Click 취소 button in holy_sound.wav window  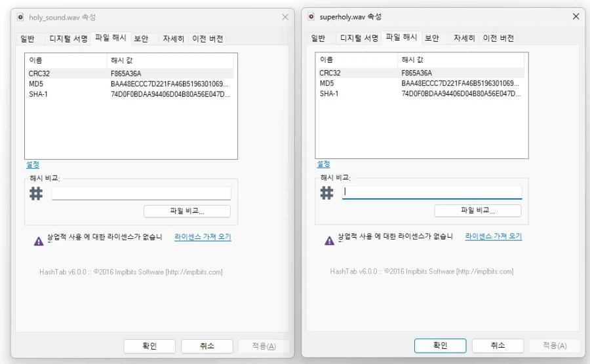point(207,346)
